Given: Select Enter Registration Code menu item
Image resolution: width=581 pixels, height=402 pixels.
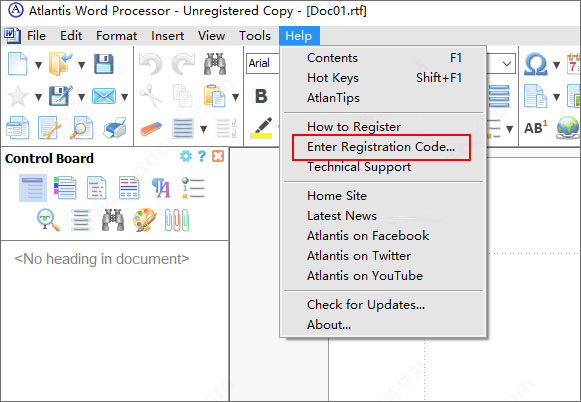Looking at the screenshot, I should click(381, 147).
